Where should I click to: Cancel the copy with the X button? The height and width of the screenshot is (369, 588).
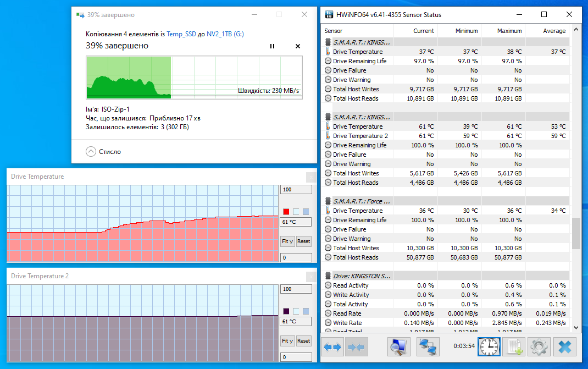tap(297, 46)
